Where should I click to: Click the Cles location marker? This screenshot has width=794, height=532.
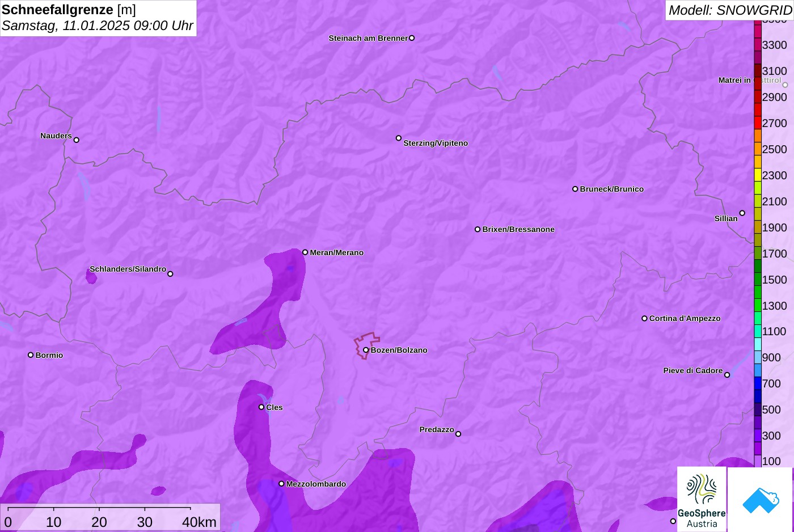pyautogui.click(x=261, y=407)
